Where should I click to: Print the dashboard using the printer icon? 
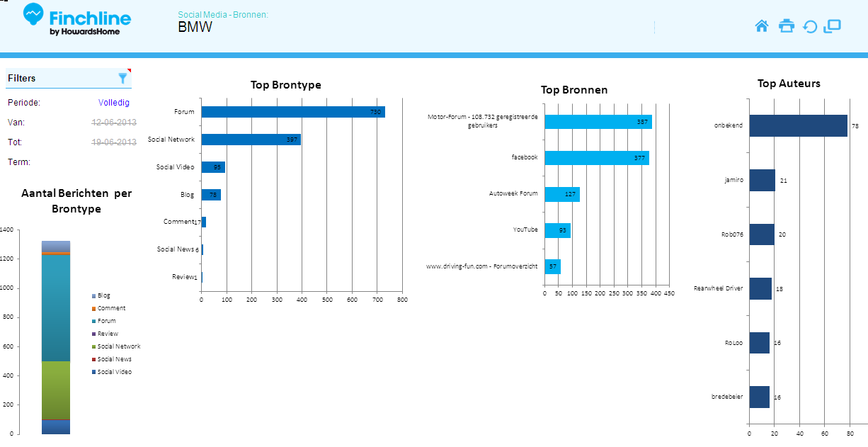787,26
